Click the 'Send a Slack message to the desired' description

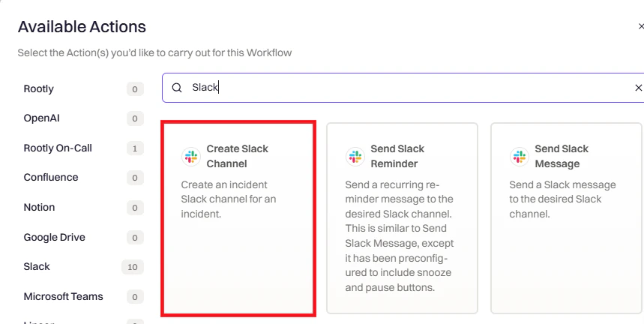click(562, 199)
